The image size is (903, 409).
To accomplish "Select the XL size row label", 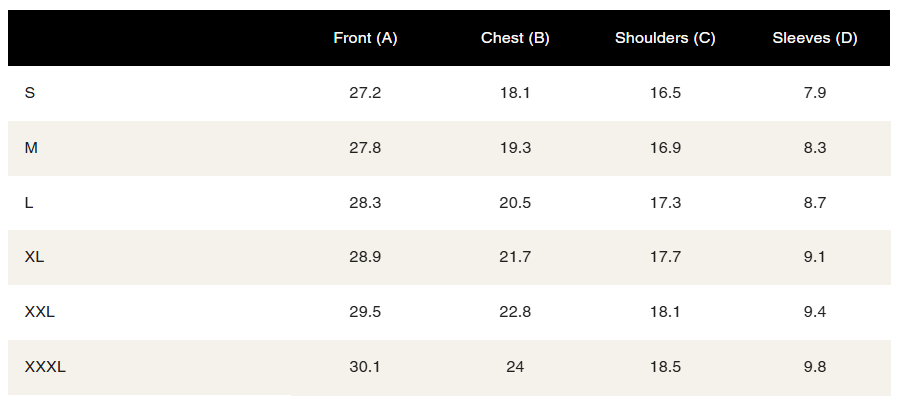I will pos(34,257).
